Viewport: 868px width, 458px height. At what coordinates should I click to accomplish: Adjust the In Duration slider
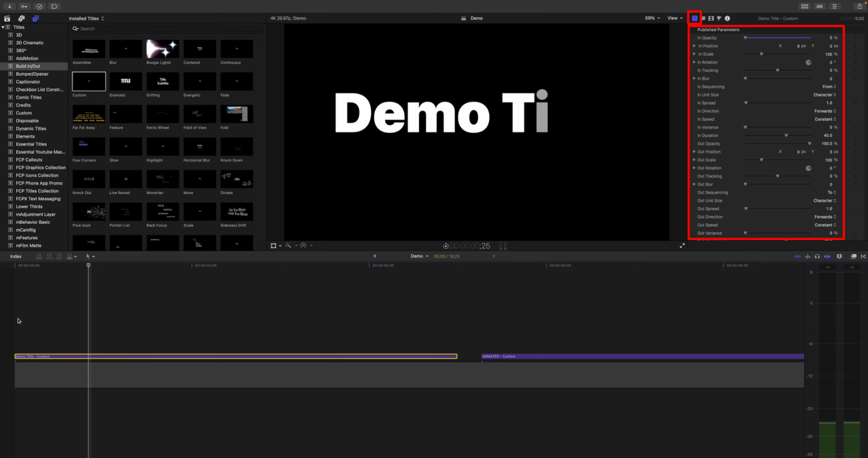[778, 136]
